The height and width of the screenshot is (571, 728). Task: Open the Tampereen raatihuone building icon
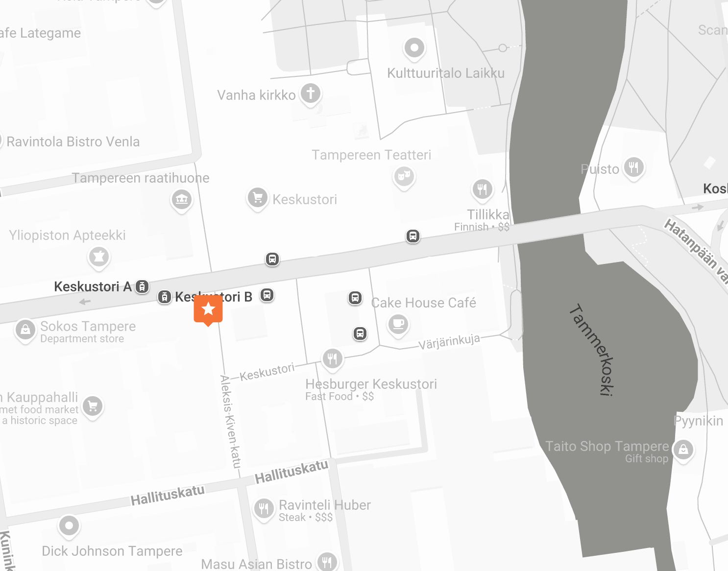[182, 199]
